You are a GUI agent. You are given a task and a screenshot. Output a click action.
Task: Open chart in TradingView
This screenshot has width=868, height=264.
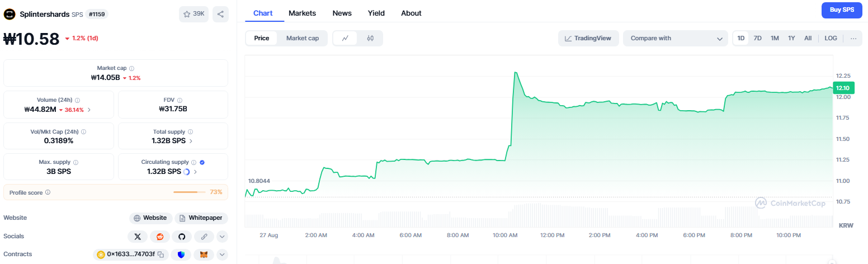(588, 38)
